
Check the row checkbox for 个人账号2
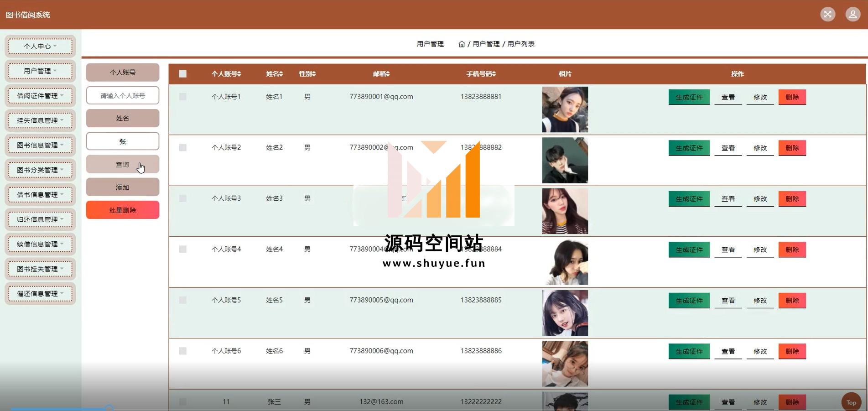point(183,148)
